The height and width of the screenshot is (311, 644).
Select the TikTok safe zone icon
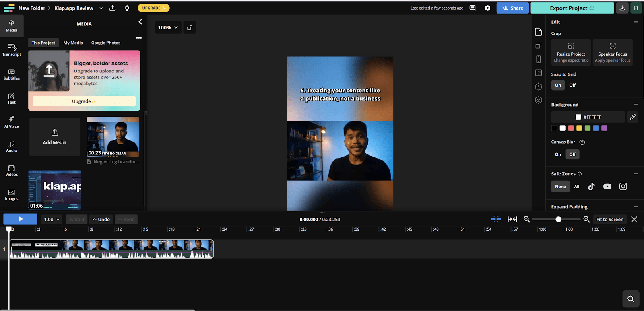pos(591,186)
